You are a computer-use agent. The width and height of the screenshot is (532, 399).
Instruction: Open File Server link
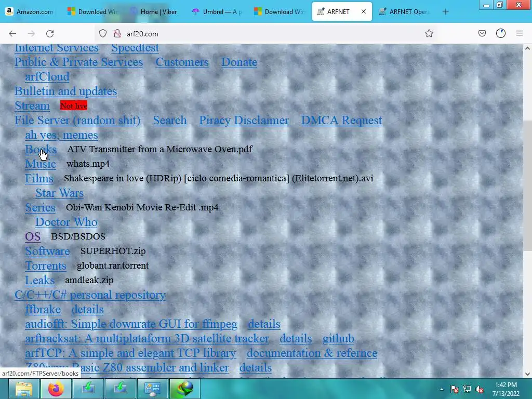(77, 121)
